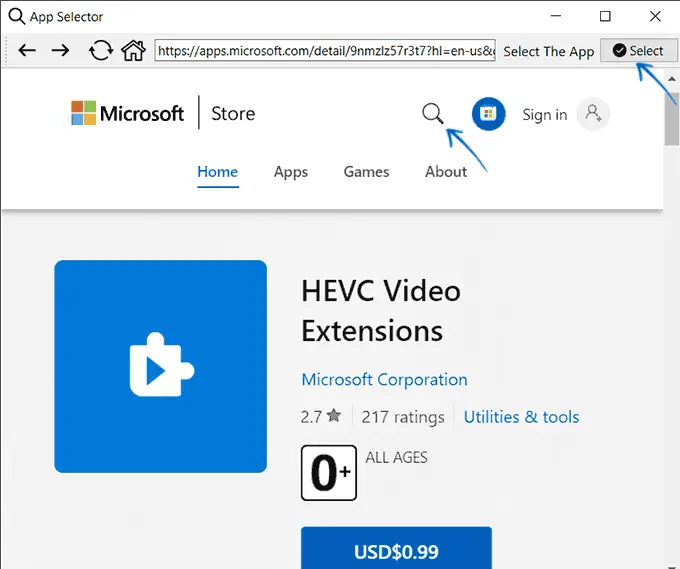Reload the page with the refresh icon
The height and width of the screenshot is (569, 680).
click(x=100, y=50)
